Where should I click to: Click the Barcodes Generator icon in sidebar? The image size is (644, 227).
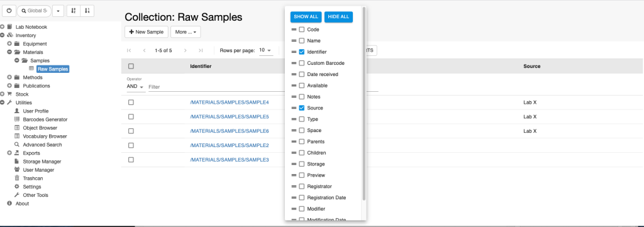coord(17,119)
